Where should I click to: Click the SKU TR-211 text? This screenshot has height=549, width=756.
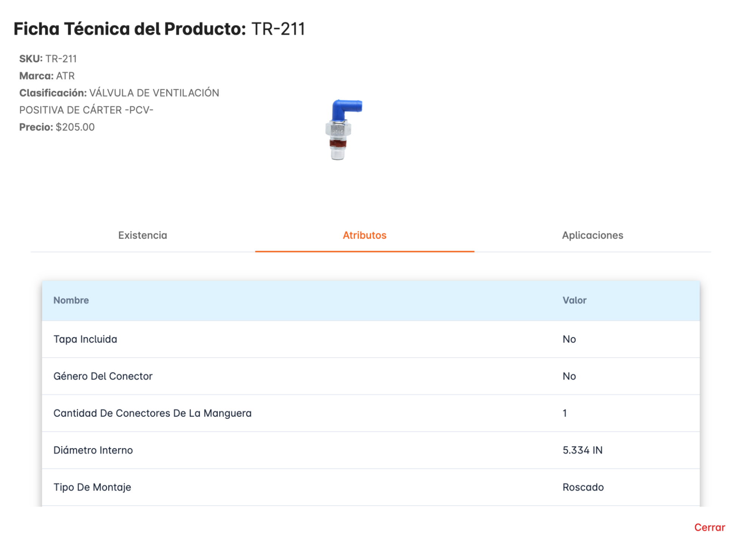[48, 59]
